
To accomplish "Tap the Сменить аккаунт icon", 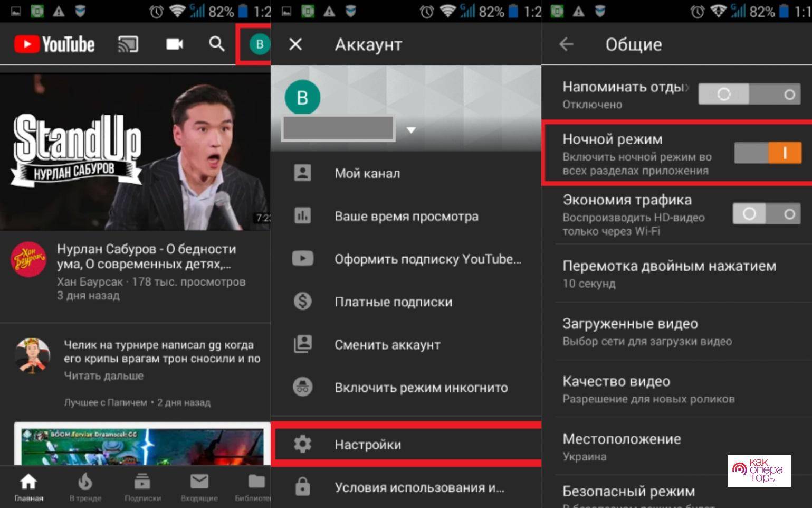I will coord(302,344).
